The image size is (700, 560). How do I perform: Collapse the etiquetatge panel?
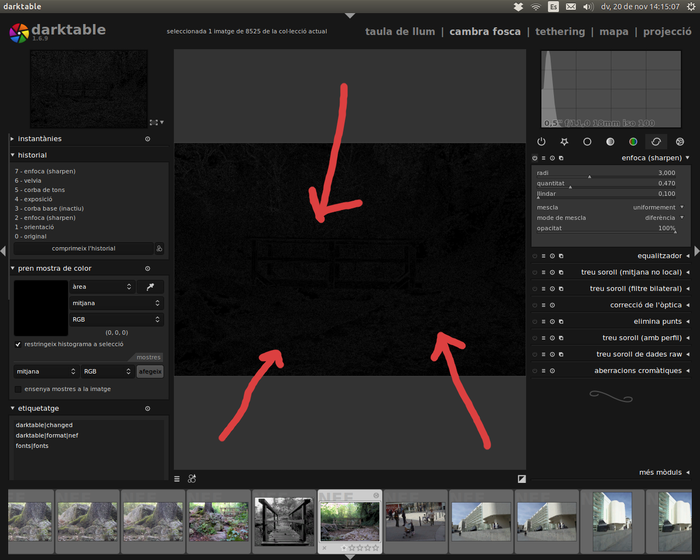pyautogui.click(x=12, y=409)
